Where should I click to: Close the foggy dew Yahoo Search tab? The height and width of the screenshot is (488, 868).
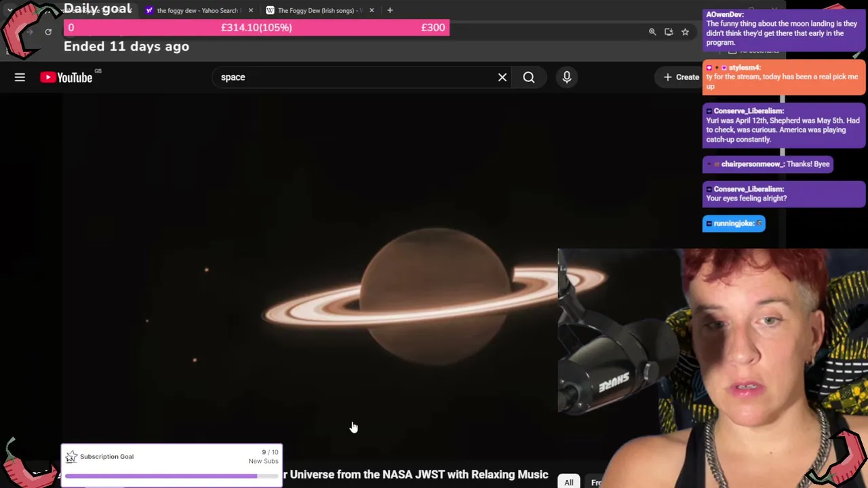(251, 10)
